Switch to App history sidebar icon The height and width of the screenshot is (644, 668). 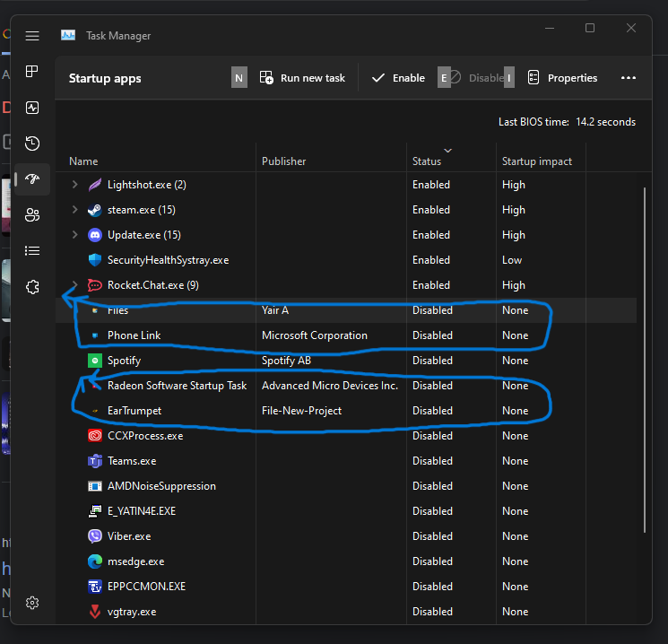click(x=32, y=144)
